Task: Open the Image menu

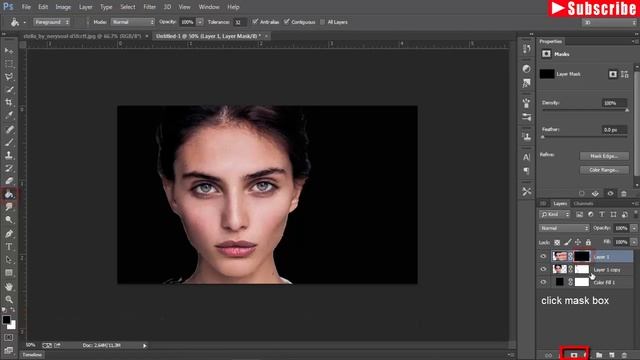Action: (x=63, y=7)
